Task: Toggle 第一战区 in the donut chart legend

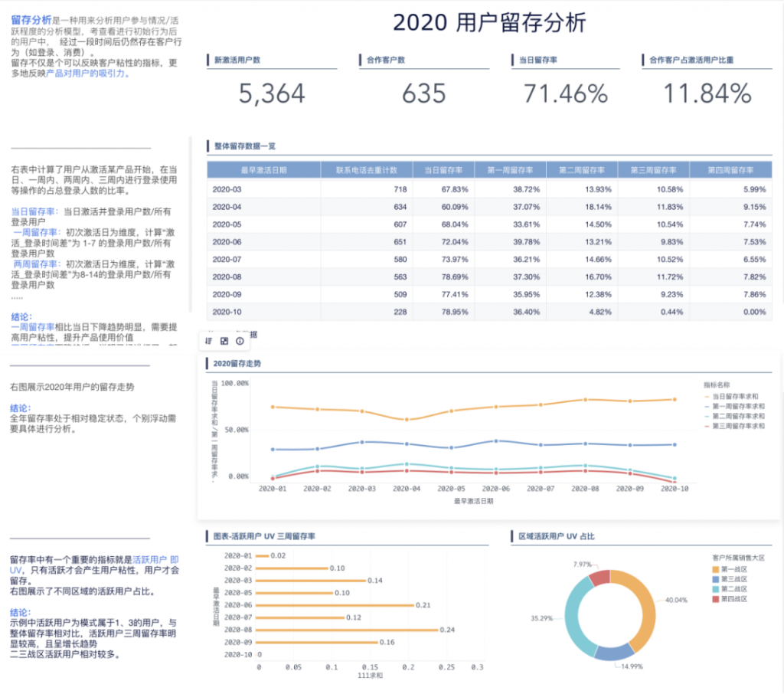Action: point(735,570)
